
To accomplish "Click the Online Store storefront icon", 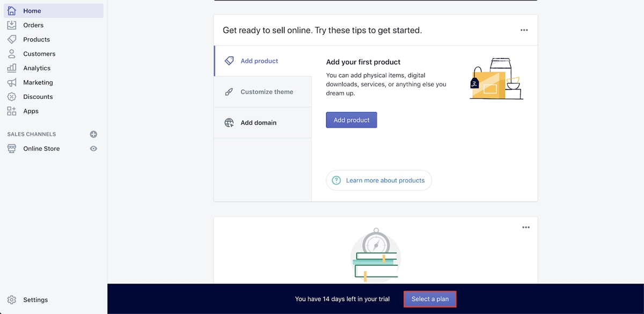I will pyautogui.click(x=12, y=149).
